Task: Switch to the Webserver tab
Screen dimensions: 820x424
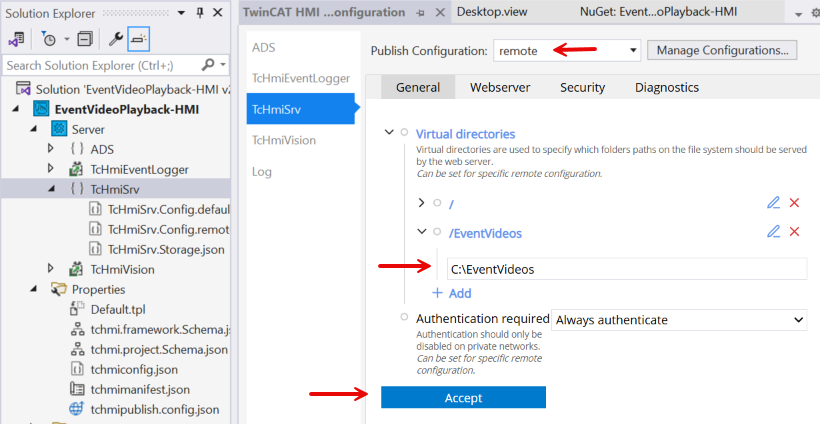Action: 500,87
